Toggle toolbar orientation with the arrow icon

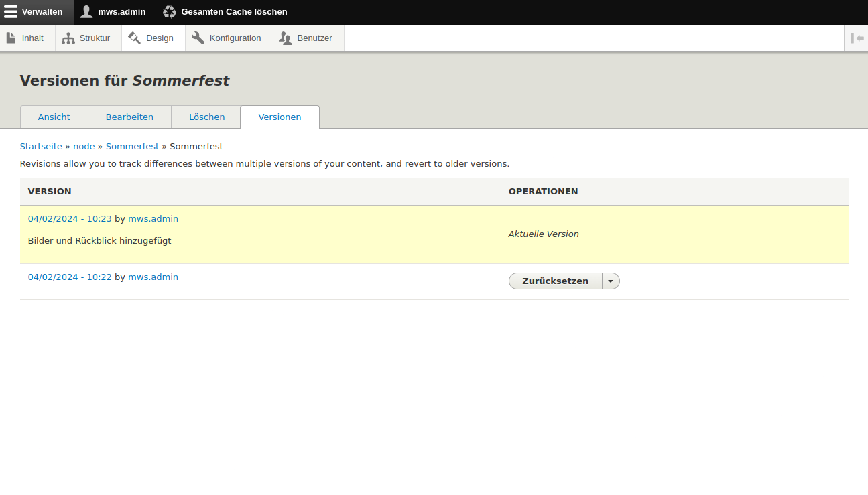[x=857, y=38]
